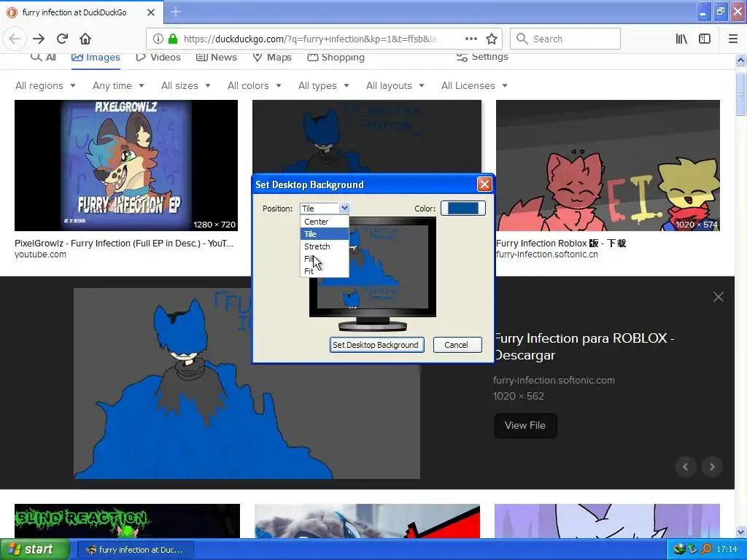Bookmark this page with the star icon
This screenshot has height=560, width=747.
coord(492,39)
